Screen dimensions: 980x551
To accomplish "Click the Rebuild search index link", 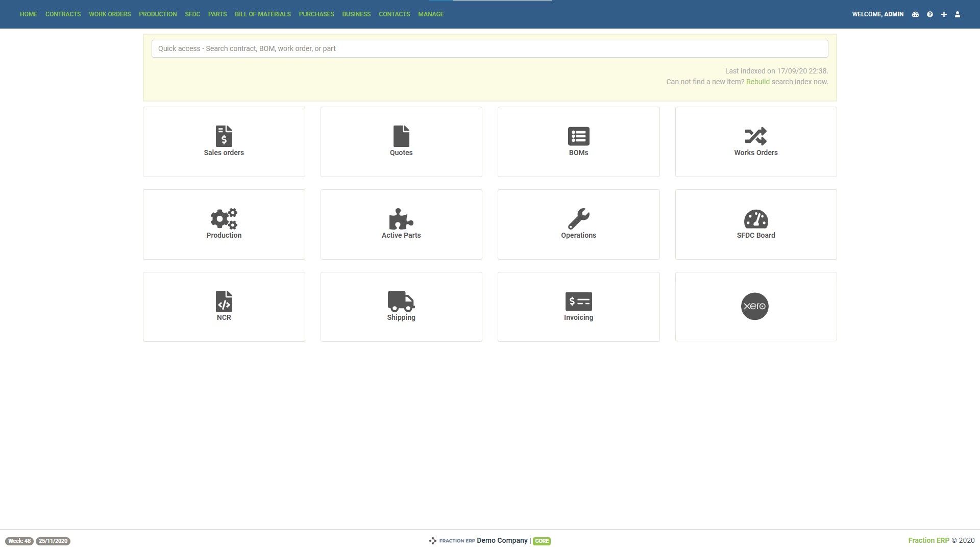I will point(757,82).
